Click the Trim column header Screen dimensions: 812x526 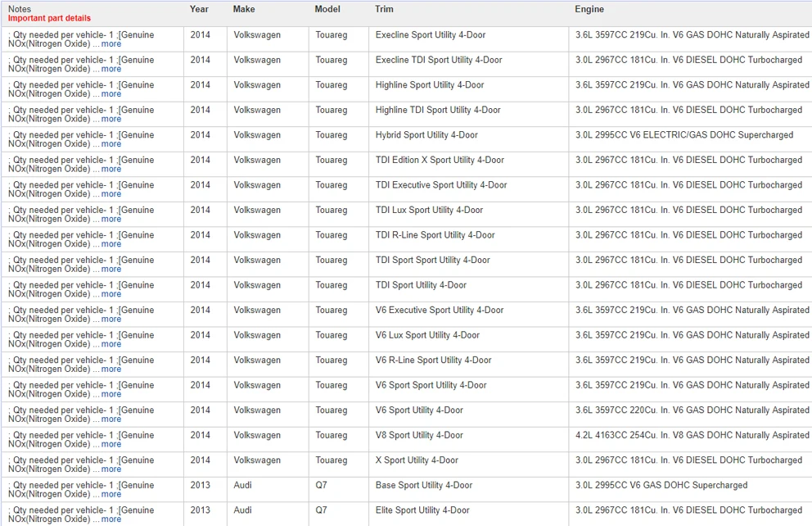coord(384,9)
